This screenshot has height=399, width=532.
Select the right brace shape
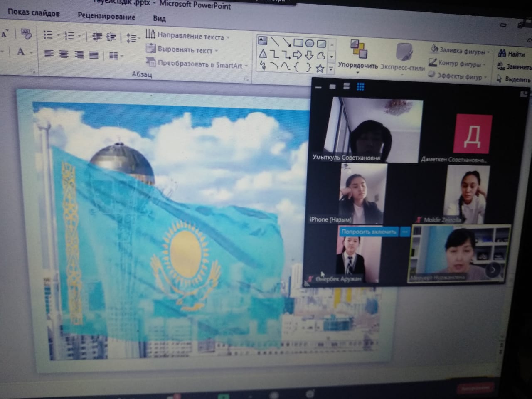click(308, 67)
